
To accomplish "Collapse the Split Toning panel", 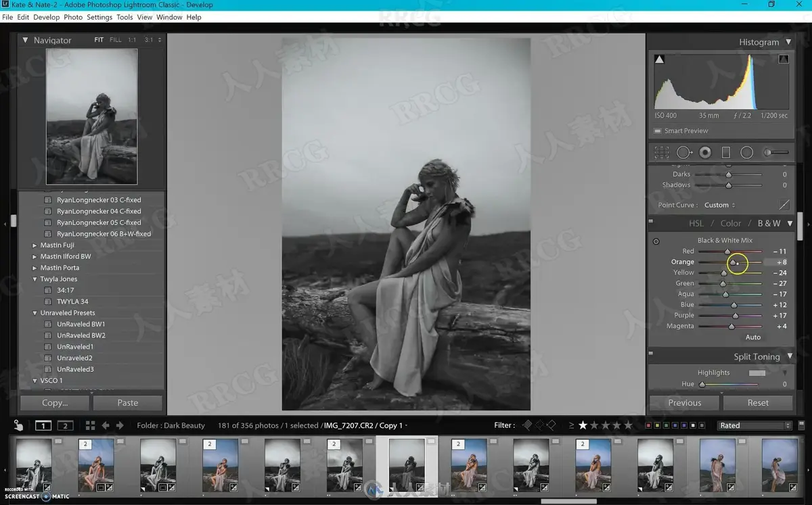I will [x=788, y=357].
